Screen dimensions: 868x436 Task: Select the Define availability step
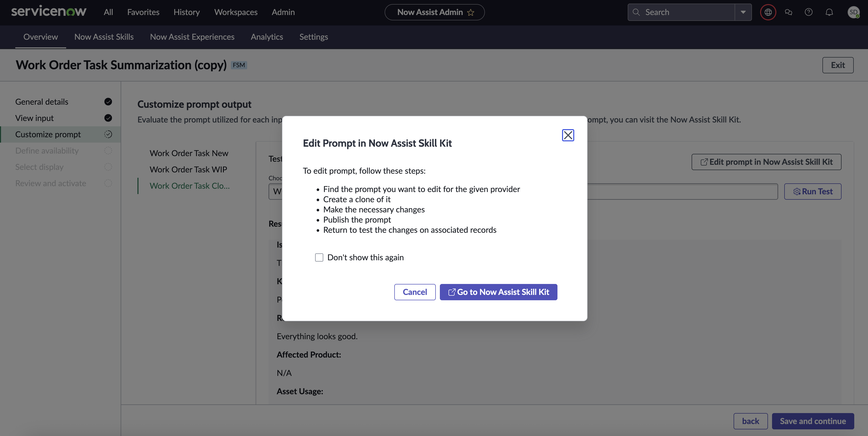coord(61,151)
